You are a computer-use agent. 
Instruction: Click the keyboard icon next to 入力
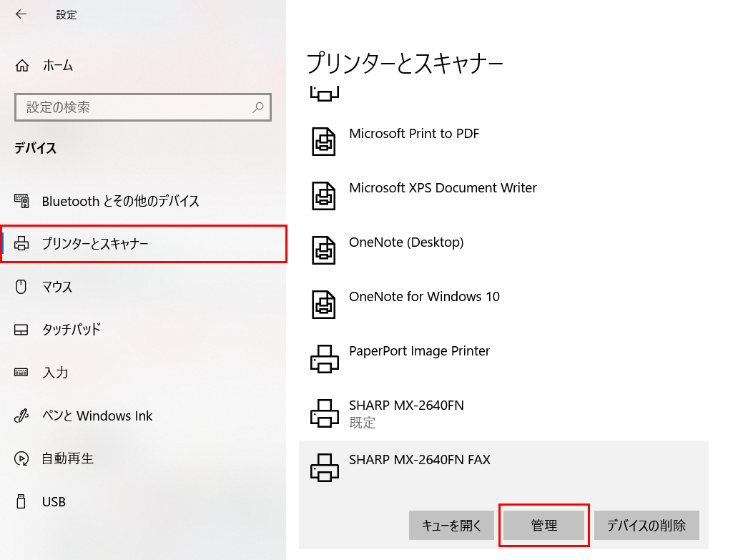click(21, 373)
